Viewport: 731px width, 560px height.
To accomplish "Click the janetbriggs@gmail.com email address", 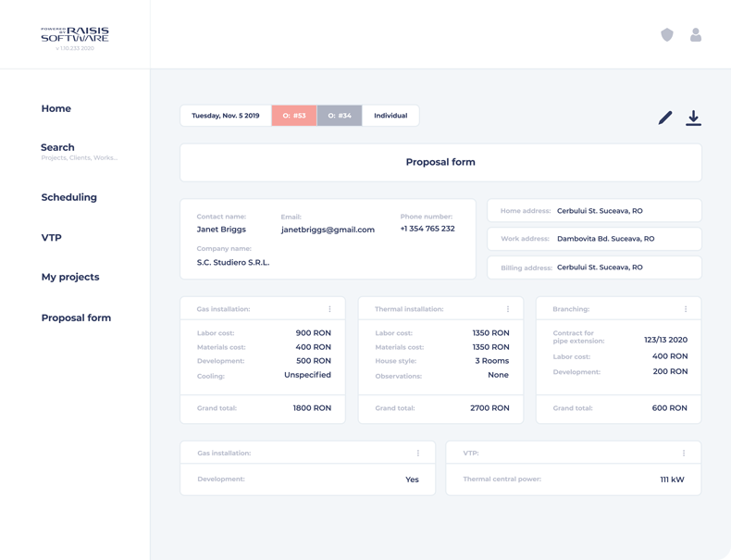I will click(x=328, y=230).
